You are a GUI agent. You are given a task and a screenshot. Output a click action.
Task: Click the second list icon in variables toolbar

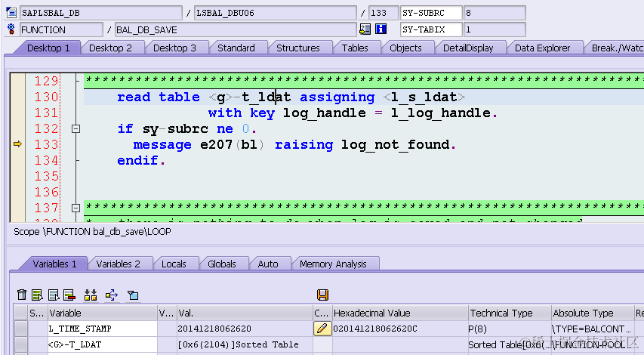coord(54,295)
